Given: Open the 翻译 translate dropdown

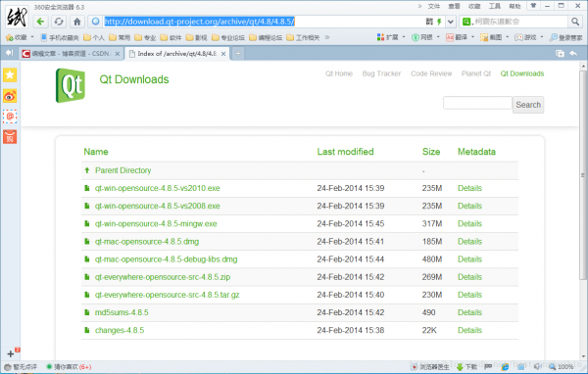Looking at the screenshot, I should click(x=461, y=37).
